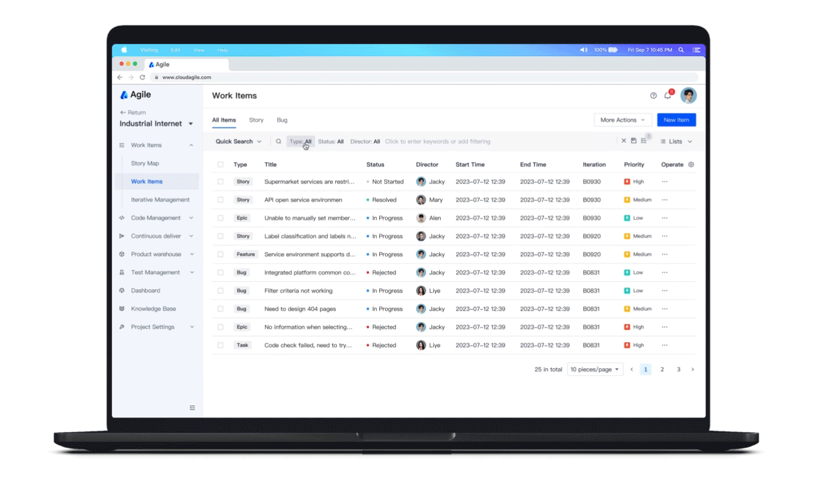Open the help question-mark icon

click(x=653, y=96)
